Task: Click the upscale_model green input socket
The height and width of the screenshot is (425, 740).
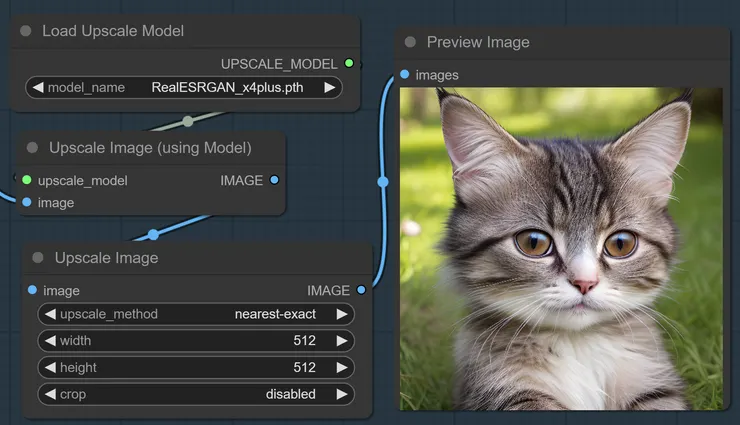Action: 27,180
